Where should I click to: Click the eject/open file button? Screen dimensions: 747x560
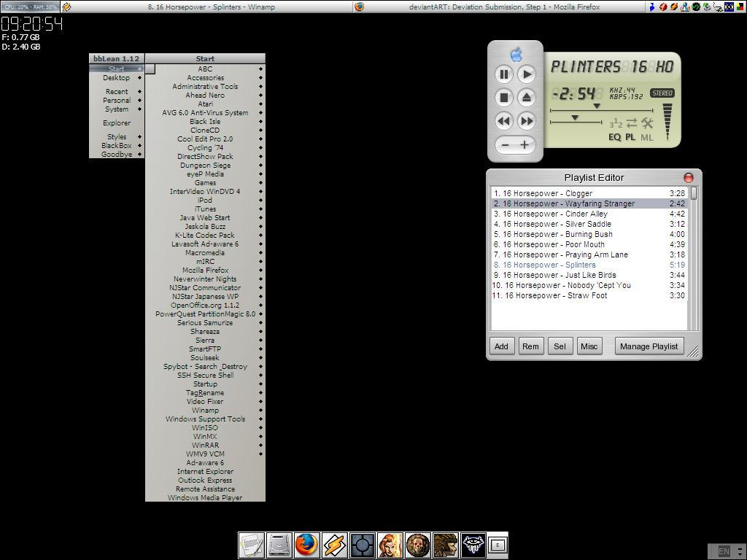[x=527, y=98]
